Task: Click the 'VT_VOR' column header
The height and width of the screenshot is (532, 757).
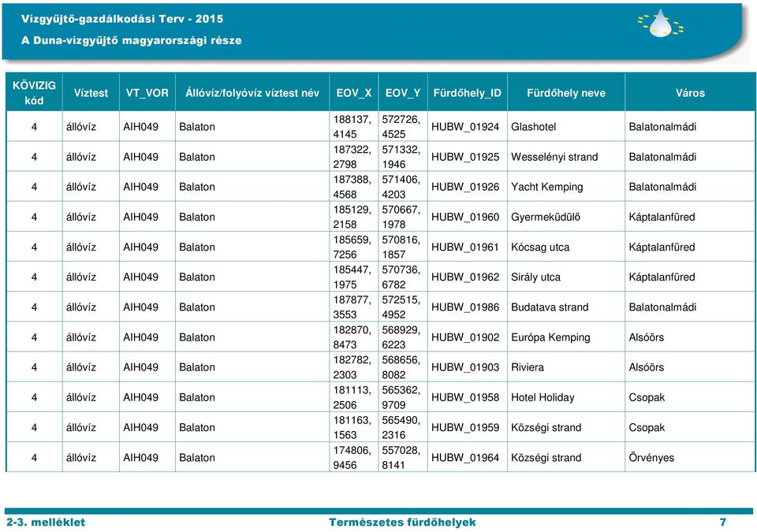Action: click(147, 93)
